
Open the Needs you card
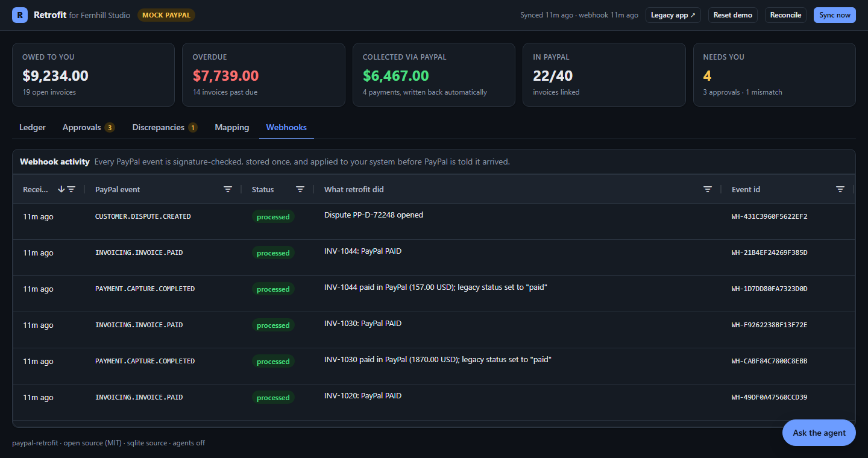click(x=775, y=75)
